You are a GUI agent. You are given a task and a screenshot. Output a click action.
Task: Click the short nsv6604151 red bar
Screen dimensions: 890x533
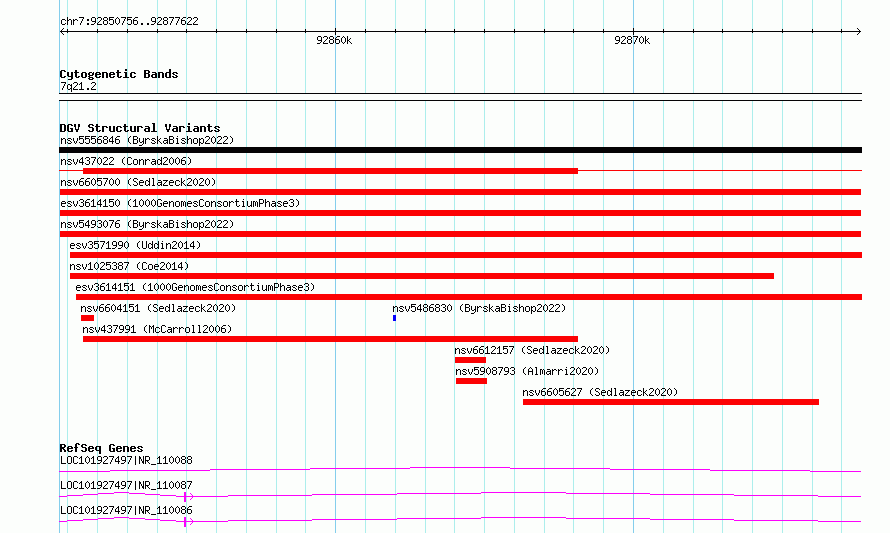coord(87,318)
